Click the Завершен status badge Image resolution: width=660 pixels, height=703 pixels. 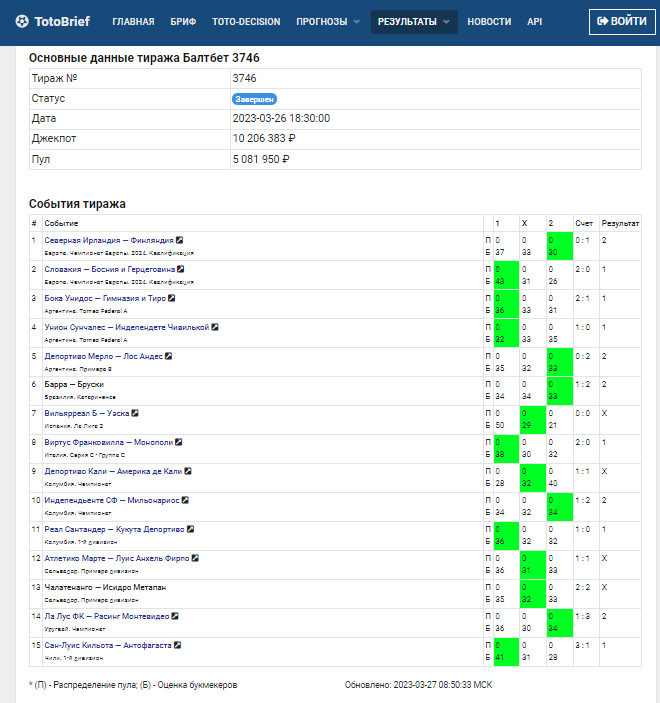(x=254, y=99)
